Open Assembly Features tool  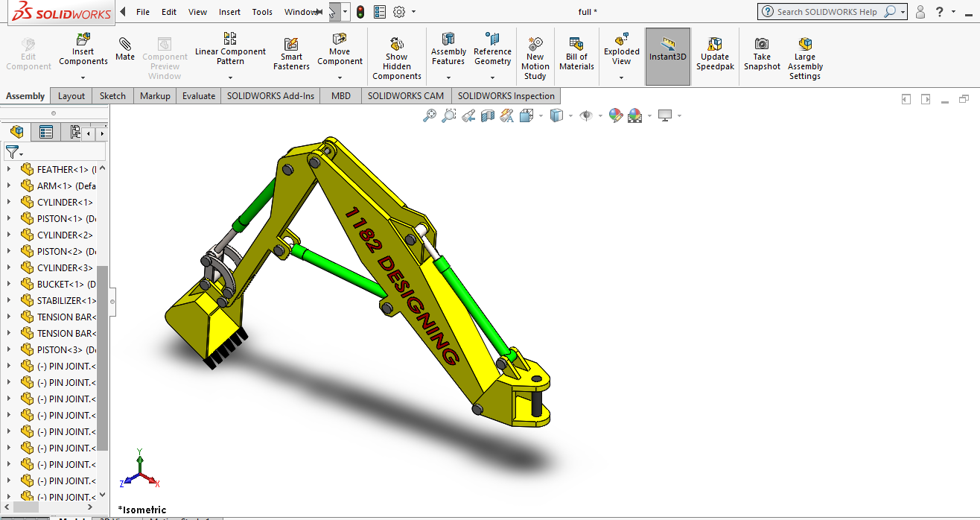coord(448,49)
